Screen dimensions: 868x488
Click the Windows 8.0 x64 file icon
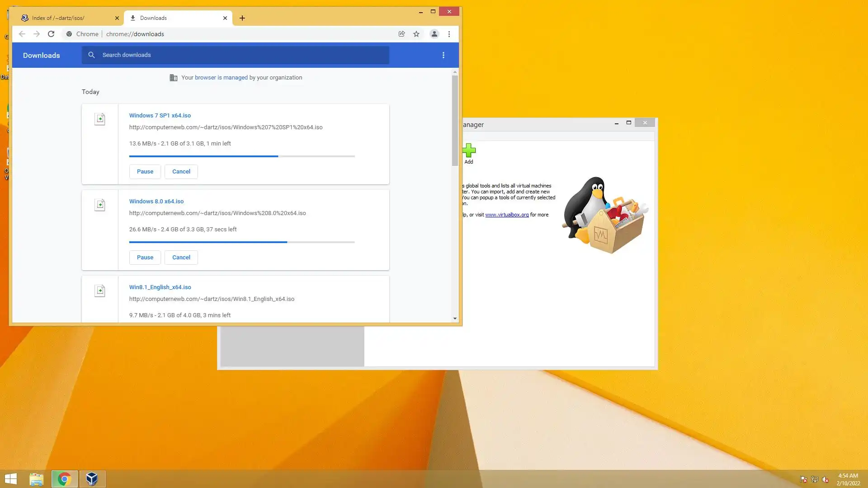100,205
